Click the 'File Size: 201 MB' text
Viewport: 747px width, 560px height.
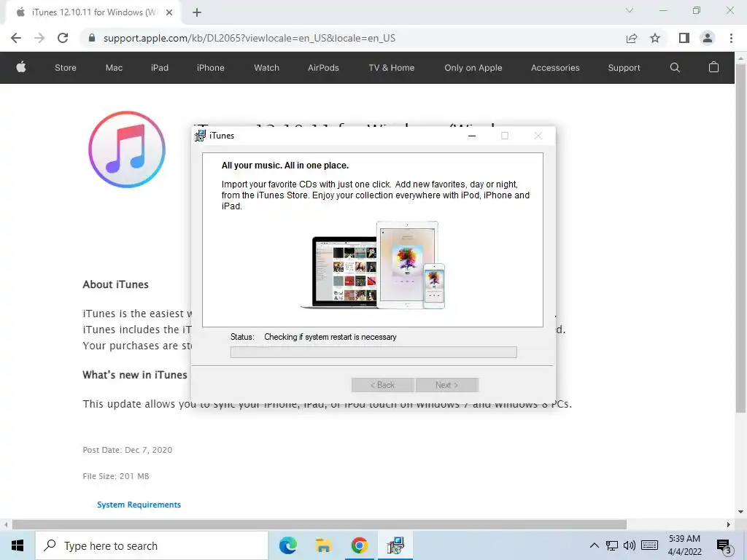(x=116, y=475)
